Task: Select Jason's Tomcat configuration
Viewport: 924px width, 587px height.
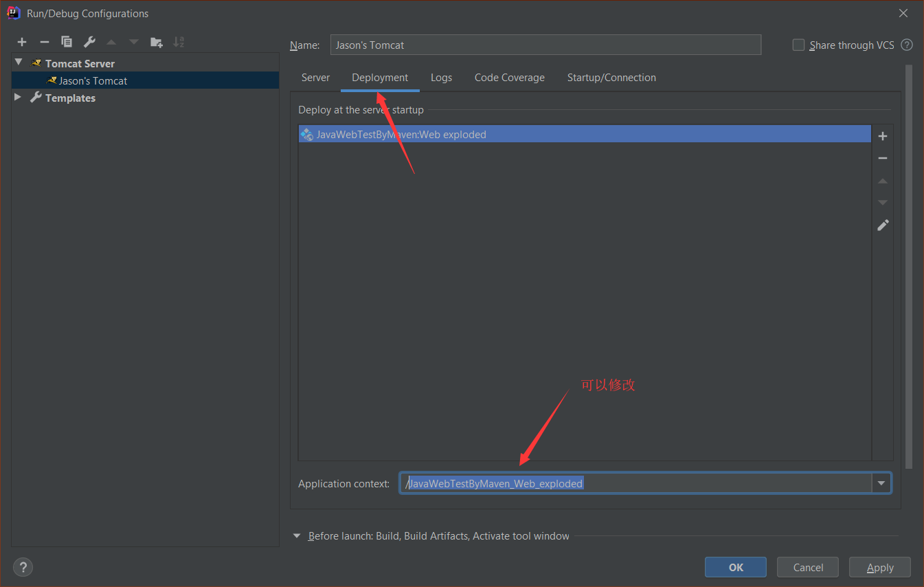Action: coord(146,80)
